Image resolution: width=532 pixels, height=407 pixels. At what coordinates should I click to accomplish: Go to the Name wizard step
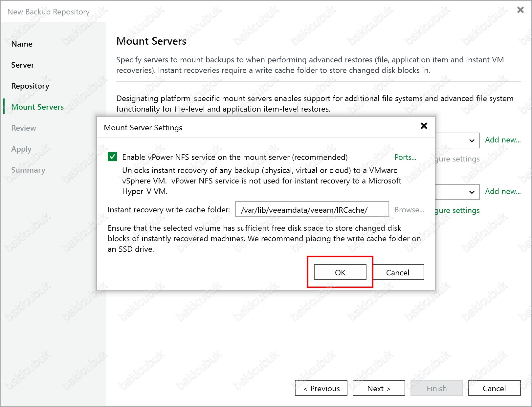click(22, 44)
